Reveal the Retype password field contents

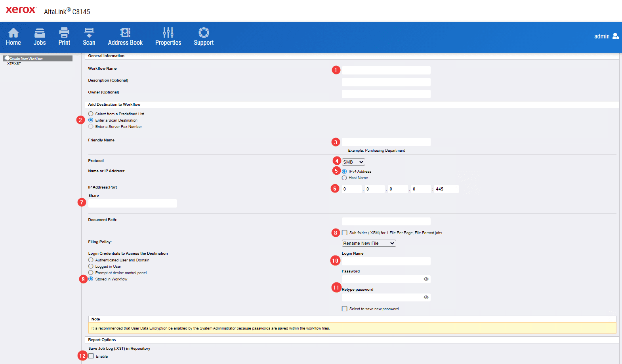click(426, 297)
